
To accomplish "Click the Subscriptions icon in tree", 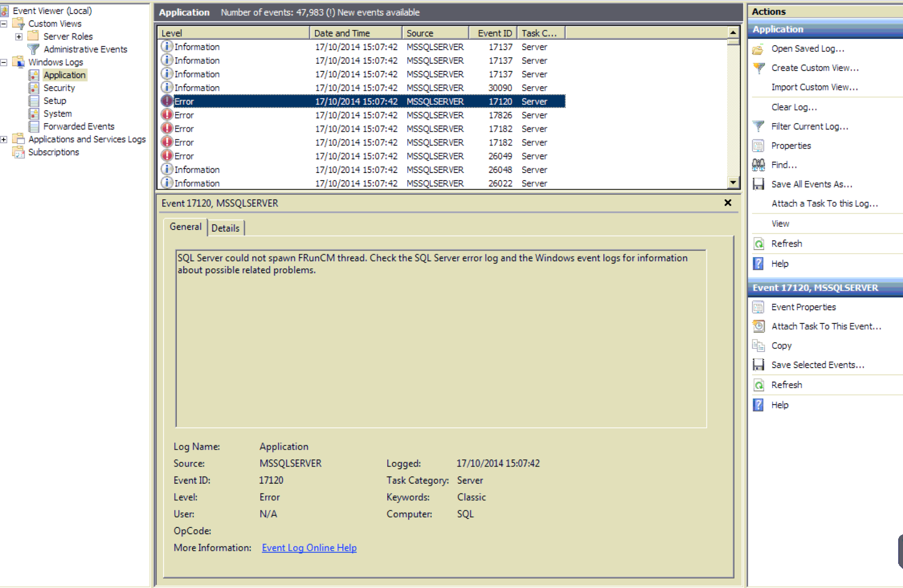I will pos(19,152).
